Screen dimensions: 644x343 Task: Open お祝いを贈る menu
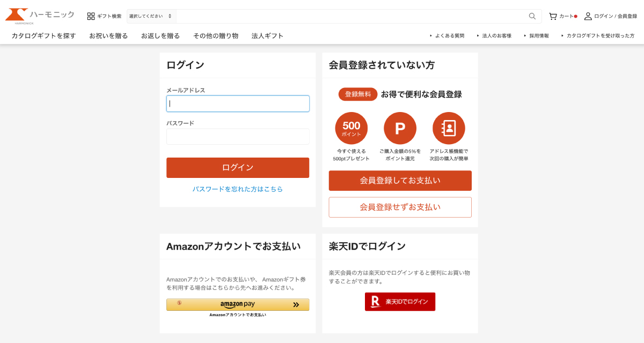point(108,36)
